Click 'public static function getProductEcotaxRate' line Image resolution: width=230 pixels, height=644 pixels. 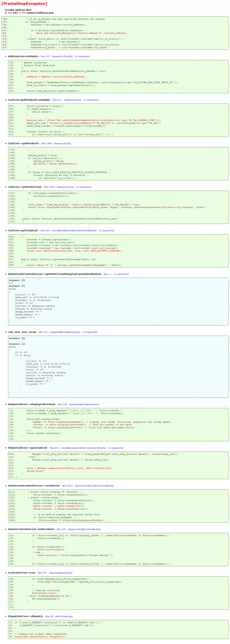coord(63,71)
